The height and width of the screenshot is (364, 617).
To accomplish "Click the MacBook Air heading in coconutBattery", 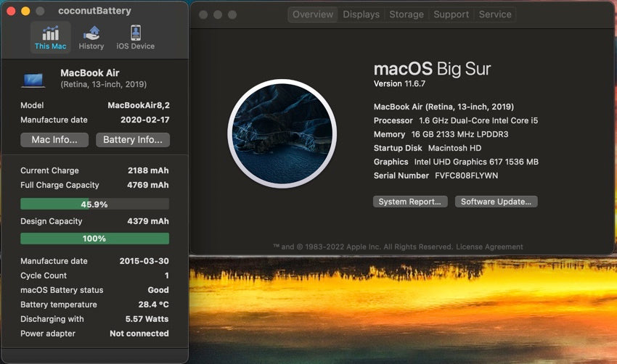I will [90, 73].
